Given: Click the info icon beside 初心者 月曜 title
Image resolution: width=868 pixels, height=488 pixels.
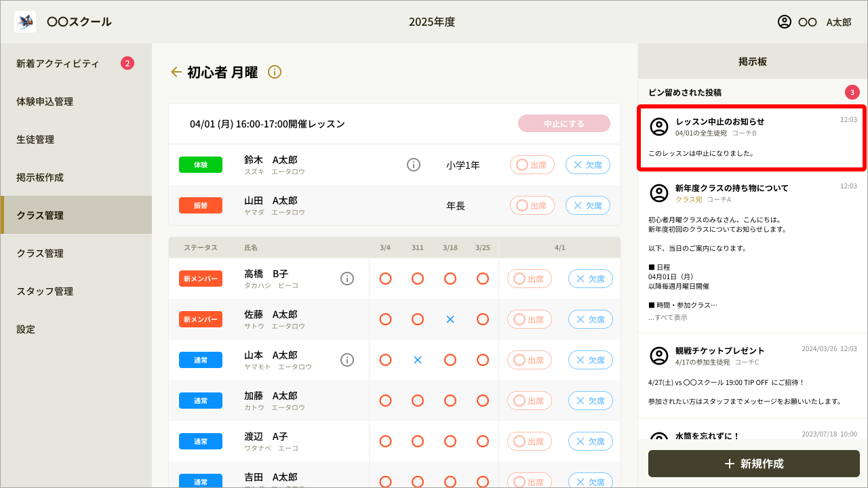Looking at the screenshot, I should pos(274,71).
